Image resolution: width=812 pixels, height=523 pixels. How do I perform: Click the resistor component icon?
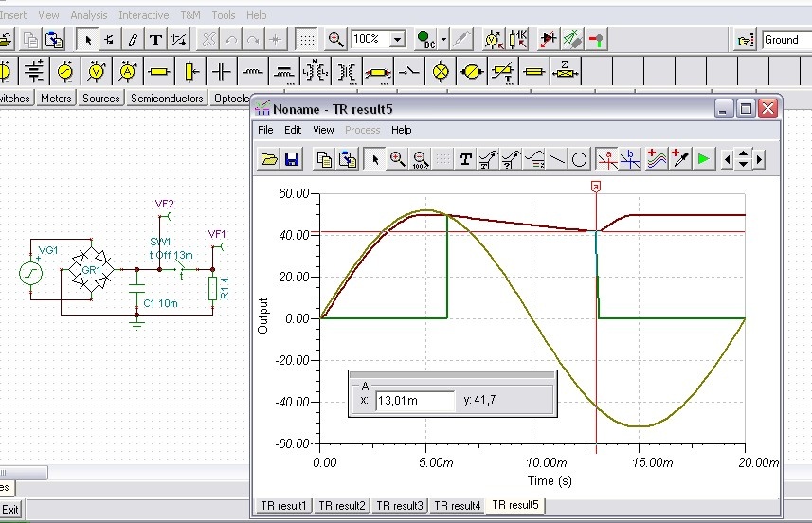coord(158,71)
